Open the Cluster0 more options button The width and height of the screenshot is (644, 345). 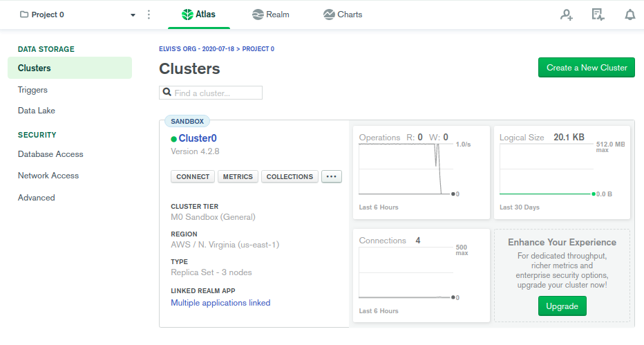(x=332, y=176)
